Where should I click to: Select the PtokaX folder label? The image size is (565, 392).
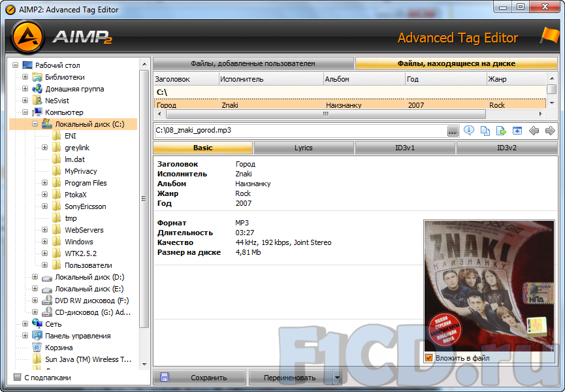coord(76,195)
